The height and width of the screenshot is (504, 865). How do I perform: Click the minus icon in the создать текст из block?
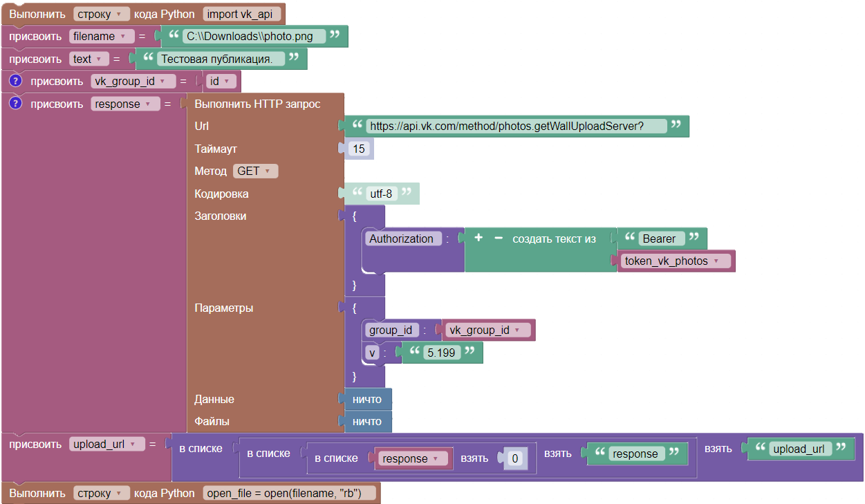[x=498, y=239]
